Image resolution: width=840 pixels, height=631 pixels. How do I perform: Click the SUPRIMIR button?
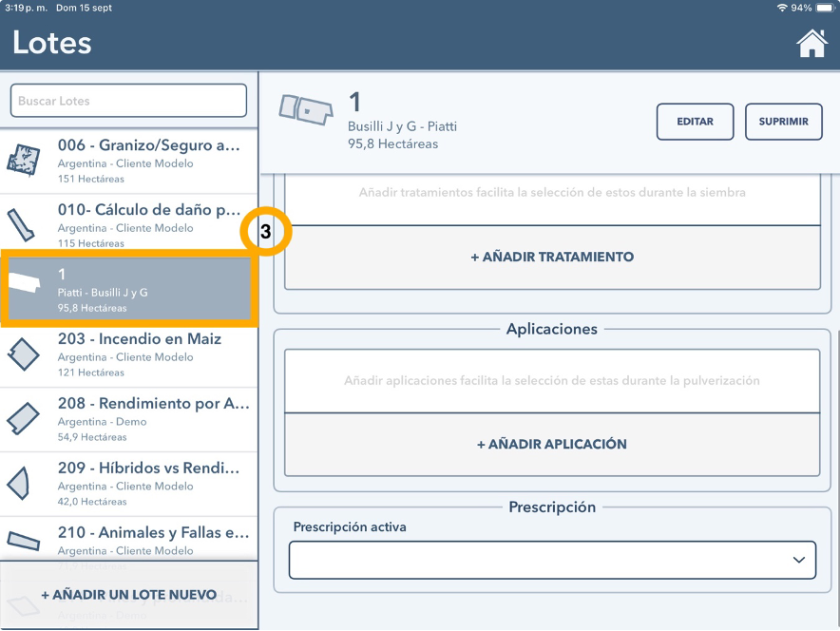[783, 122]
